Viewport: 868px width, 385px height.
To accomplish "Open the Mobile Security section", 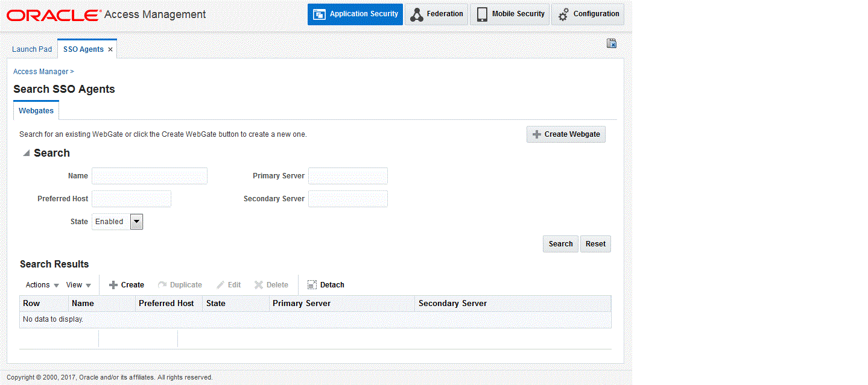I will (510, 14).
